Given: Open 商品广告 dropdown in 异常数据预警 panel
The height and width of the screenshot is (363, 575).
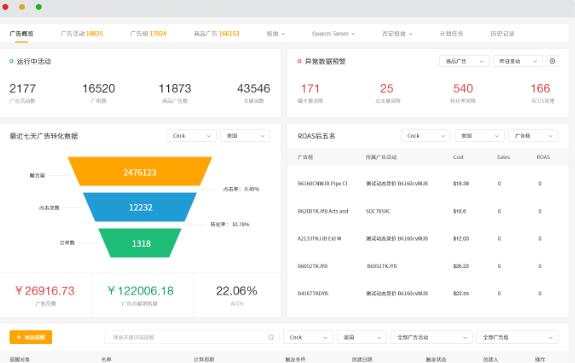Looking at the screenshot, I should [464, 61].
